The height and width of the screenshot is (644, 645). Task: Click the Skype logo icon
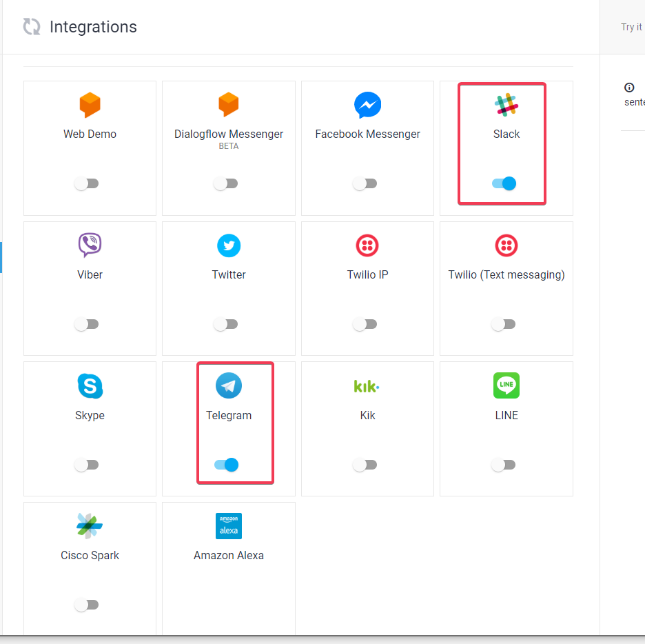coord(90,386)
